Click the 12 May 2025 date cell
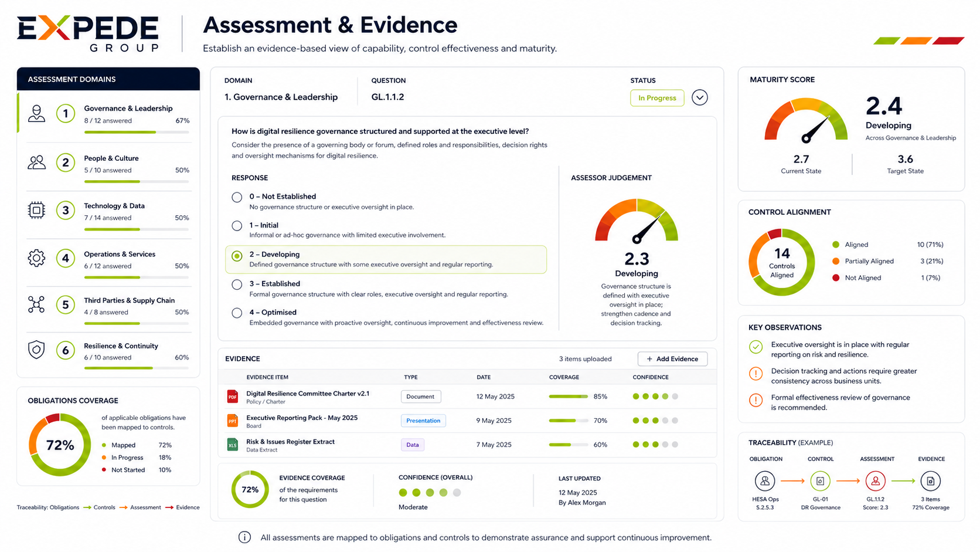 pyautogui.click(x=495, y=397)
